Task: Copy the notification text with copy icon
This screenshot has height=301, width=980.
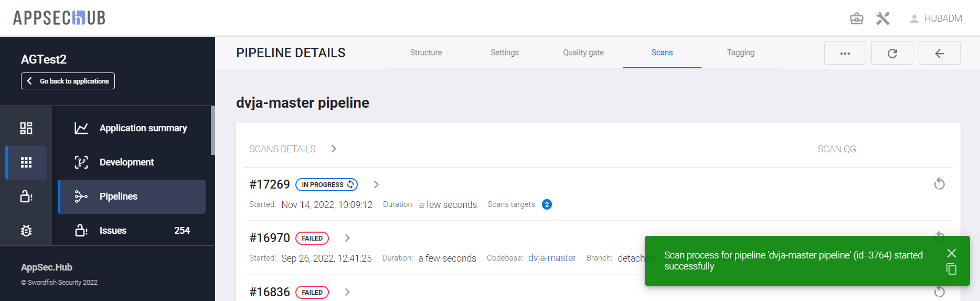Action: click(x=951, y=269)
